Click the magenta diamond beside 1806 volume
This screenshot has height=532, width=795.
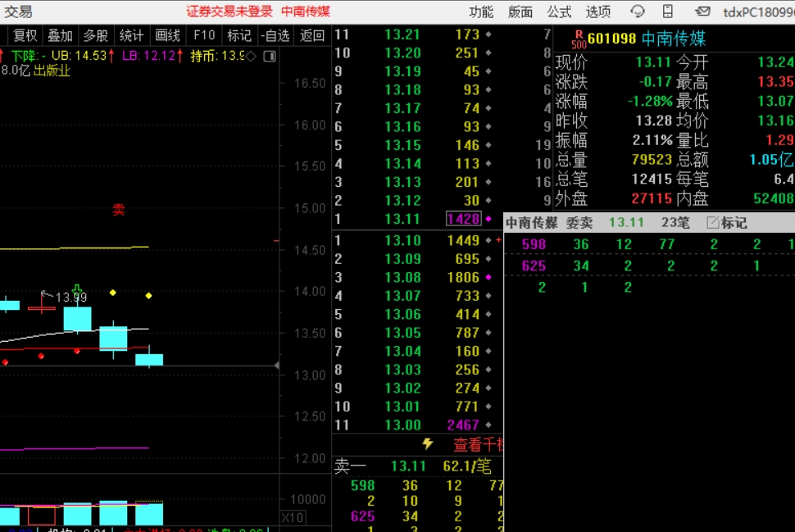[488, 277]
